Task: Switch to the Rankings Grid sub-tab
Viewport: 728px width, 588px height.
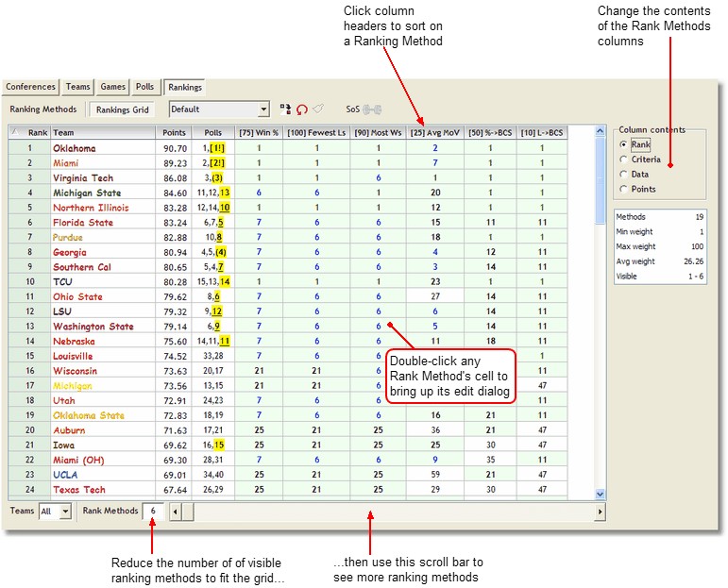Action: [122, 110]
